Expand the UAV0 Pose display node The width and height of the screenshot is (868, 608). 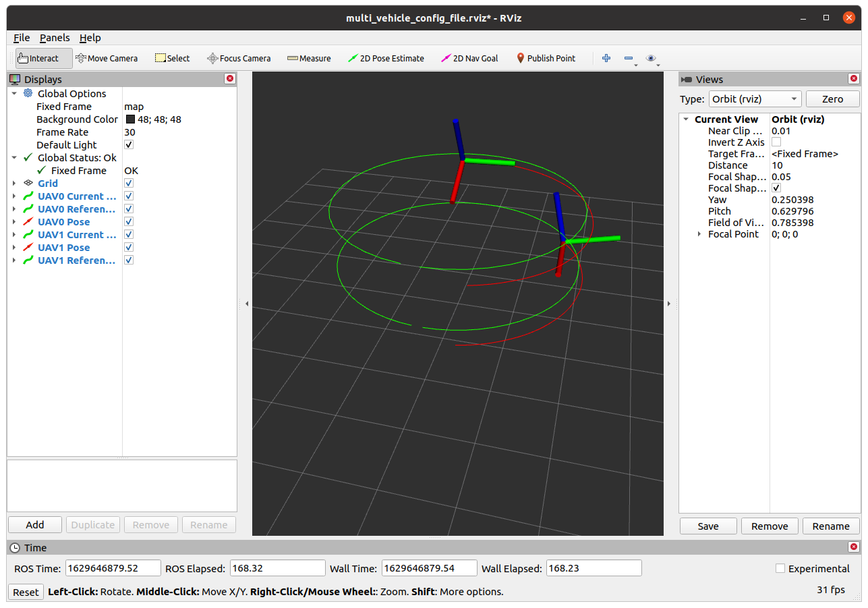coord(14,221)
